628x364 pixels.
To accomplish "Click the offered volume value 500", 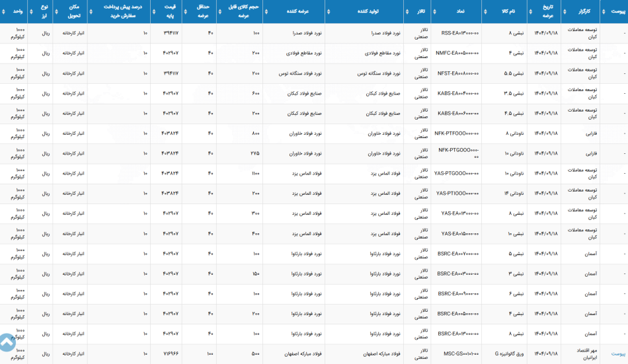I will 256,354.
